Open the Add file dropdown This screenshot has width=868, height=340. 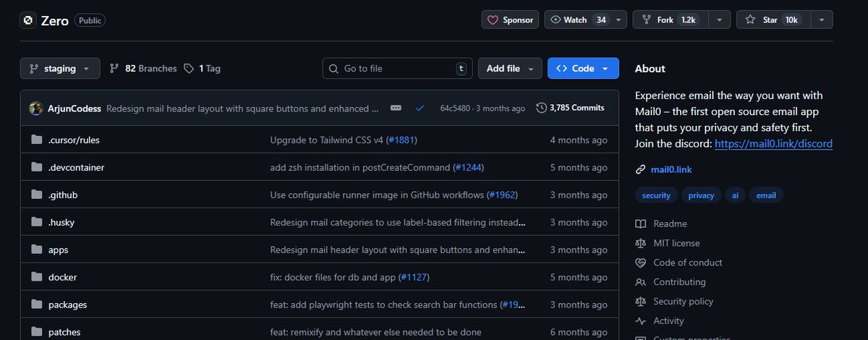pyautogui.click(x=510, y=68)
